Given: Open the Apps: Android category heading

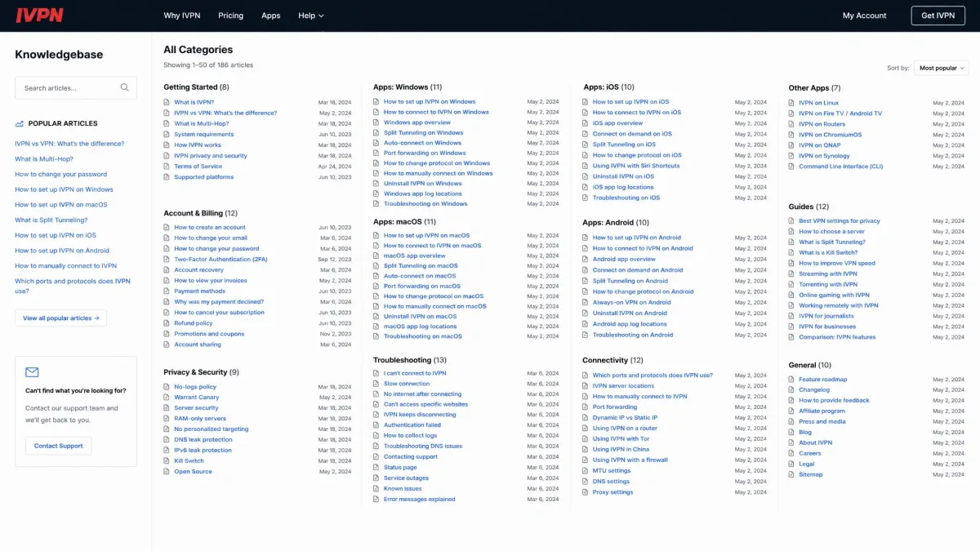Looking at the screenshot, I should (x=616, y=222).
